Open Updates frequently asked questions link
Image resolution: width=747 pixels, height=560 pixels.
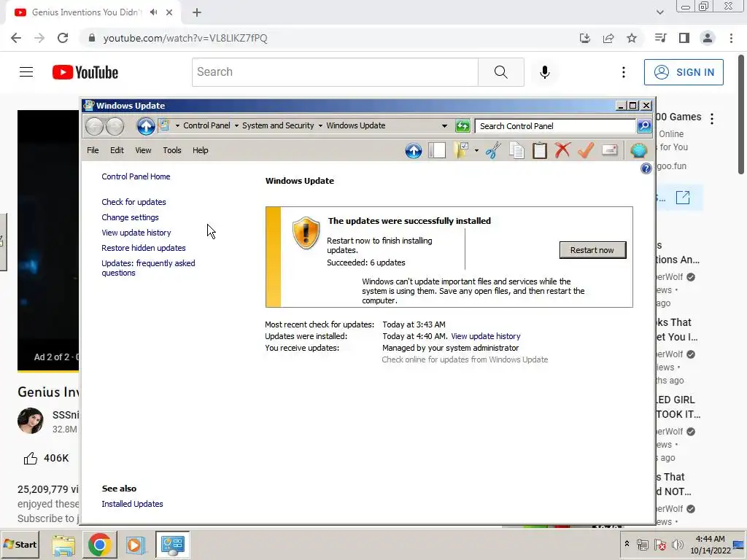coord(148,268)
